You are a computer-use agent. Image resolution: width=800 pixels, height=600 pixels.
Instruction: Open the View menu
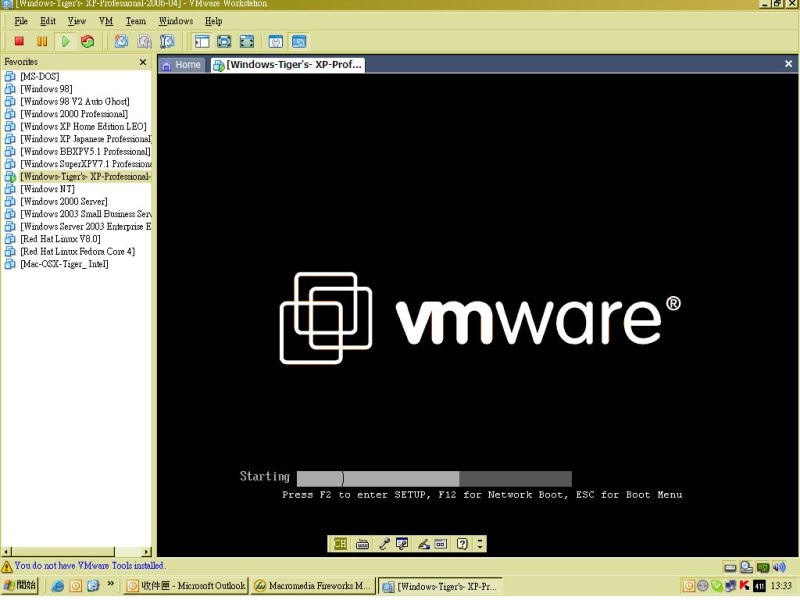pos(77,21)
